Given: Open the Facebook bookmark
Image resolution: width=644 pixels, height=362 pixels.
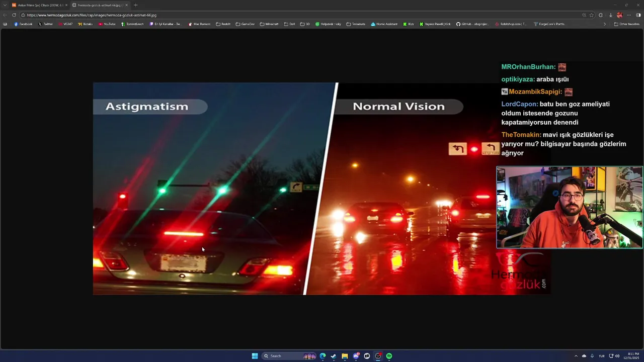Looking at the screenshot, I should coord(23,24).
